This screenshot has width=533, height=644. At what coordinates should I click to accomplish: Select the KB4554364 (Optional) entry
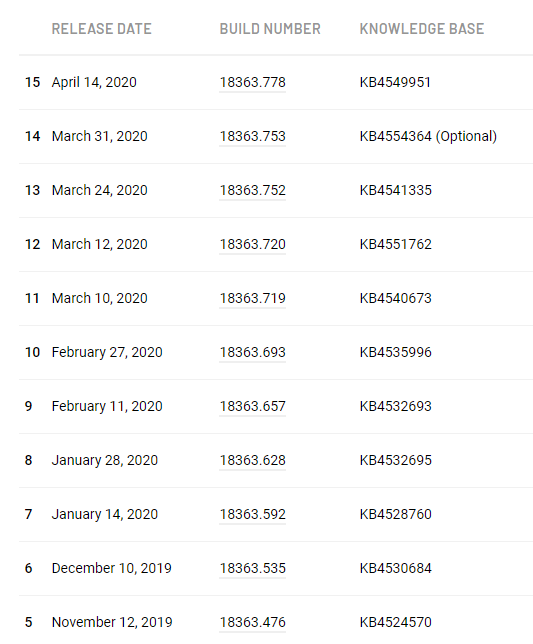point(428,136)
